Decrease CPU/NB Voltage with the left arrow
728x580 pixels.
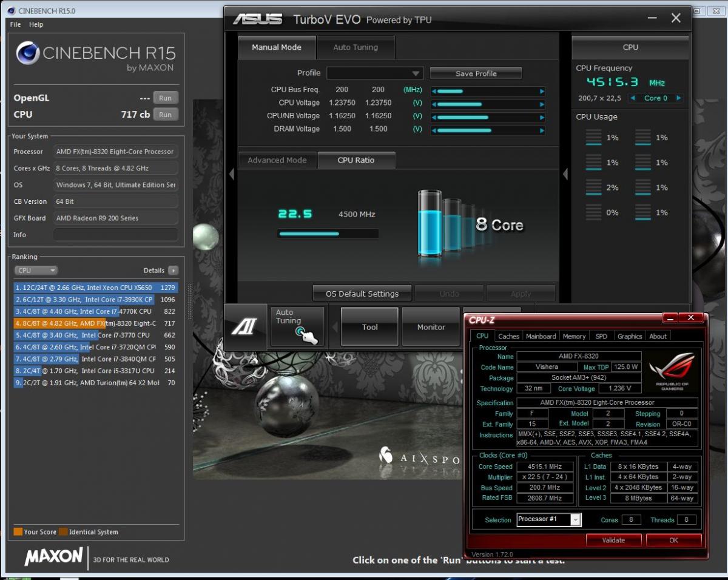pos(434,117)
